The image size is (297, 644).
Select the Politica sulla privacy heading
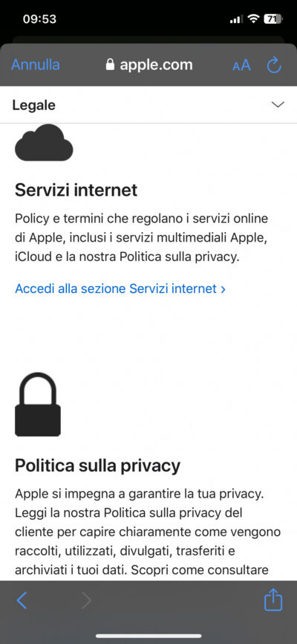[97, 466]
